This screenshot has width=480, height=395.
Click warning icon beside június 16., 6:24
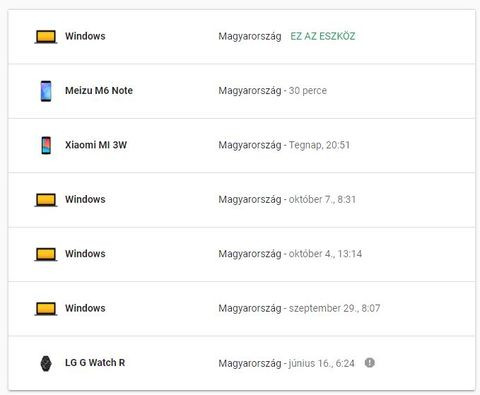click(370, 363)
